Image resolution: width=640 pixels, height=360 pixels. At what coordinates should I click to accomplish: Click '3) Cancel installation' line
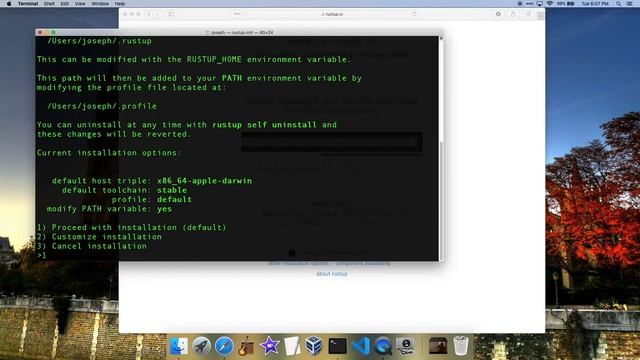(x=92, y=246)
